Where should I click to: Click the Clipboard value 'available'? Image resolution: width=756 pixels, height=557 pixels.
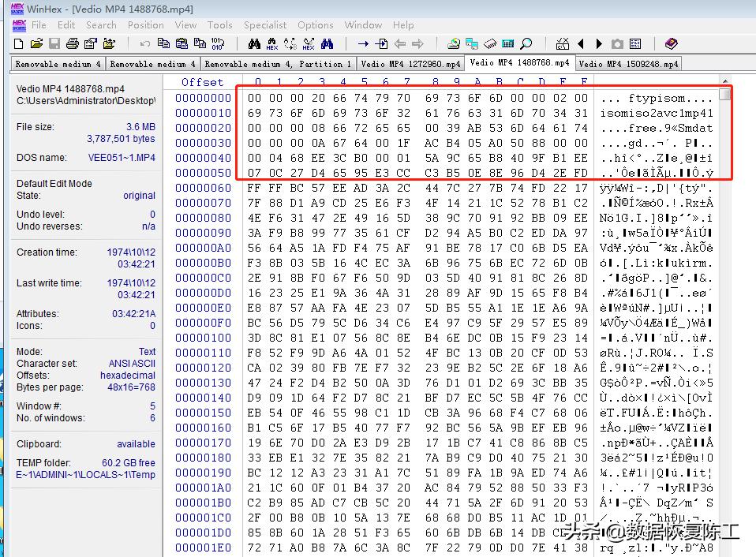click(136, 444)
